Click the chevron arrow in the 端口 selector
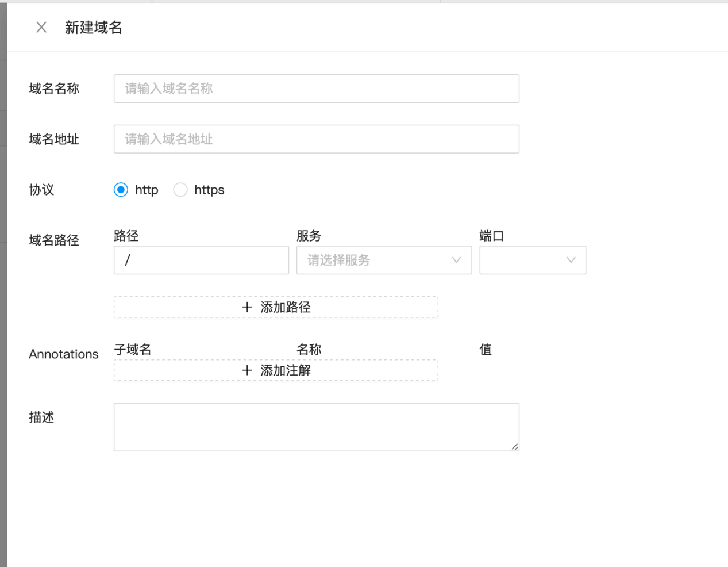728x567 pixels. [571, 260]
